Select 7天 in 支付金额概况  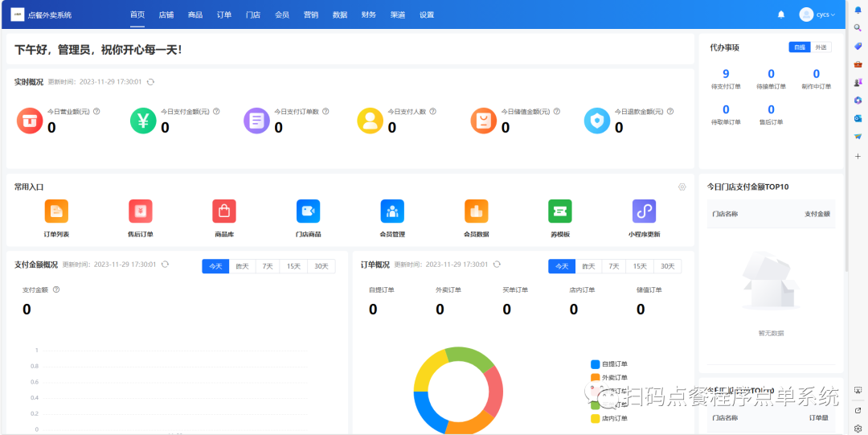coord(268,266)
